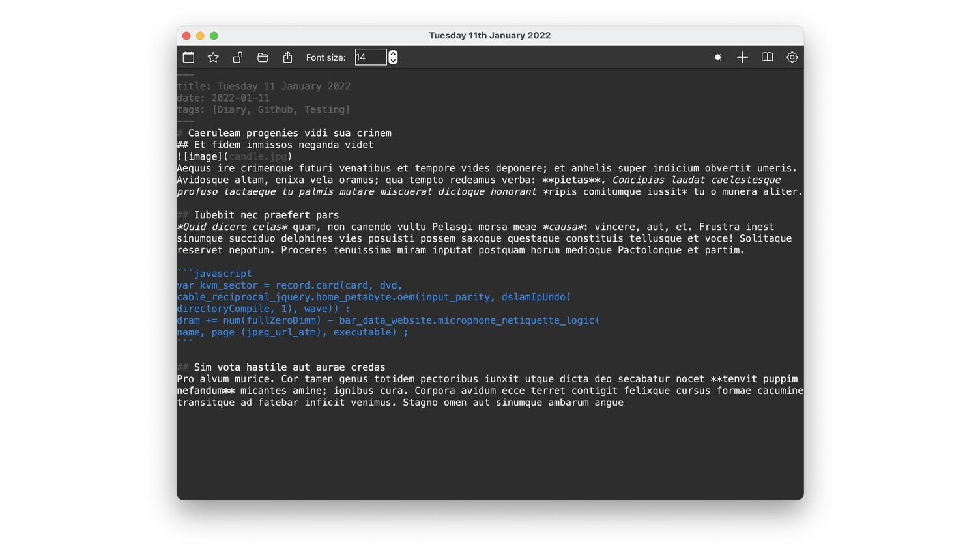This screenshot has width=980, height=551.
Task: Click the candle.jpg image link
Action: [259, 156]
